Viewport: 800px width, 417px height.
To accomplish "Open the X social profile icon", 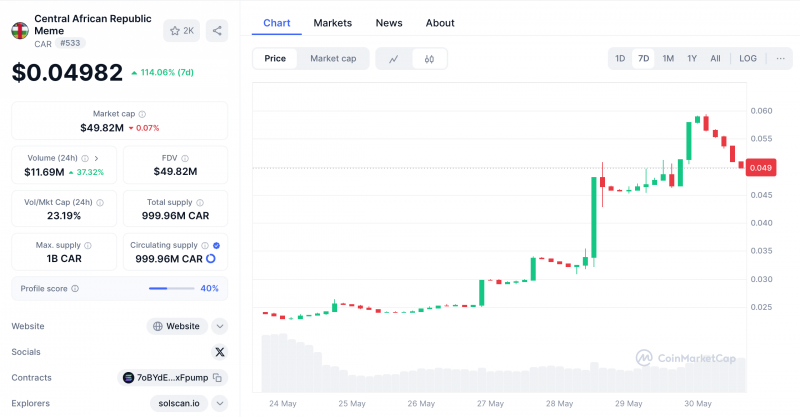I will pos(220,352).
